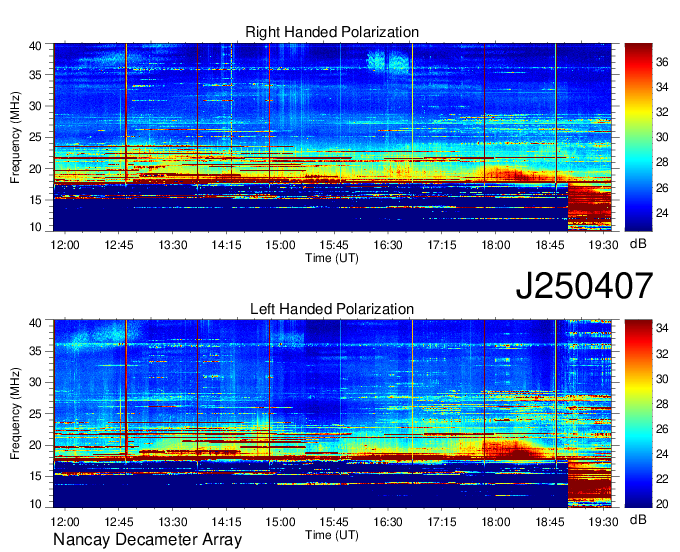Click Frequency (MHz) label of Right Handed plot
This screenshot has width=680, height=552.
(15, 137)
